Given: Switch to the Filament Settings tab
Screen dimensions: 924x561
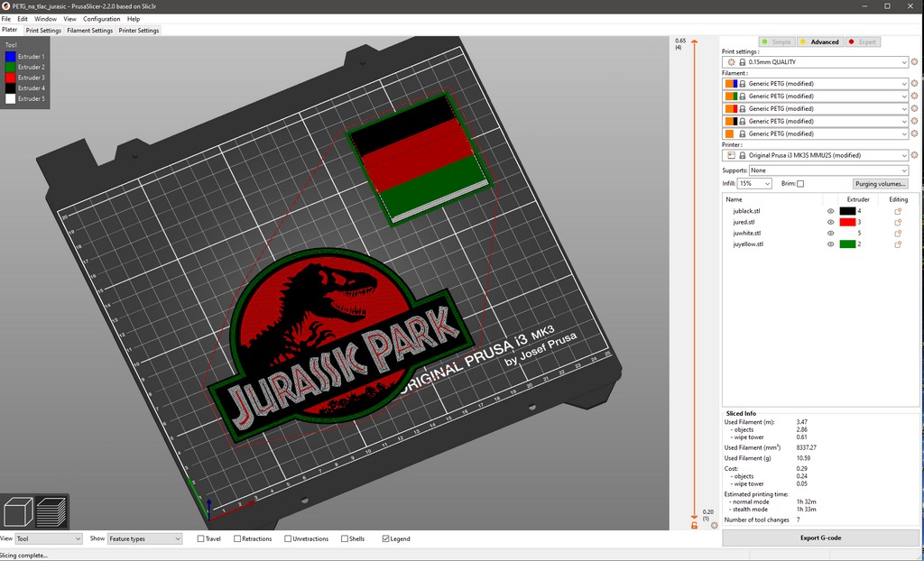Looking at the screenshot, I should 89,30.
